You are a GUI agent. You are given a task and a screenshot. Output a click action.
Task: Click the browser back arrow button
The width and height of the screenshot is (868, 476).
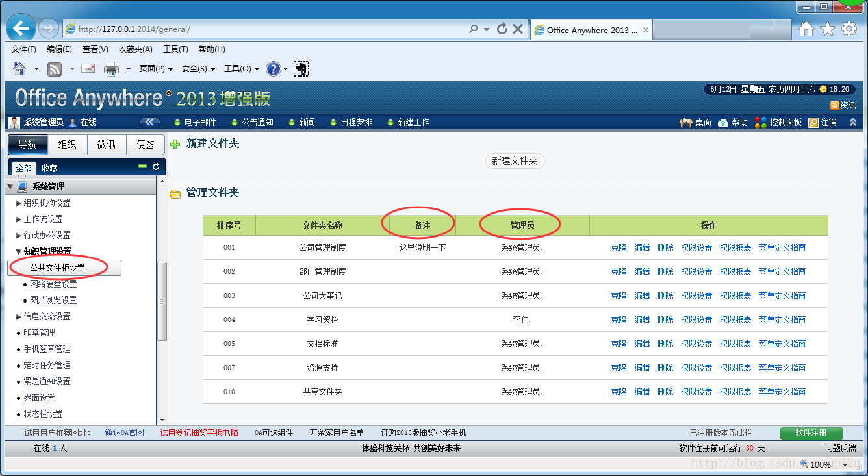(21, 28)
